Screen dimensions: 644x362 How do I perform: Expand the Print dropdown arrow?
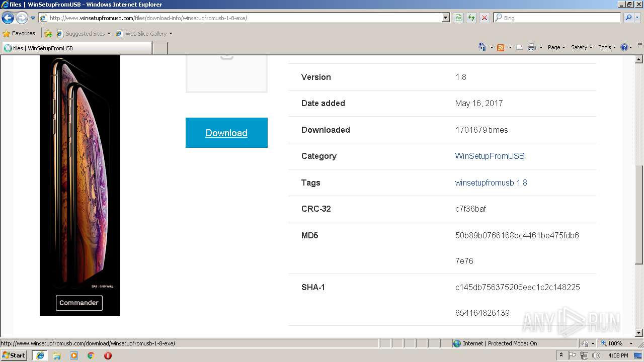click(541, 47)
